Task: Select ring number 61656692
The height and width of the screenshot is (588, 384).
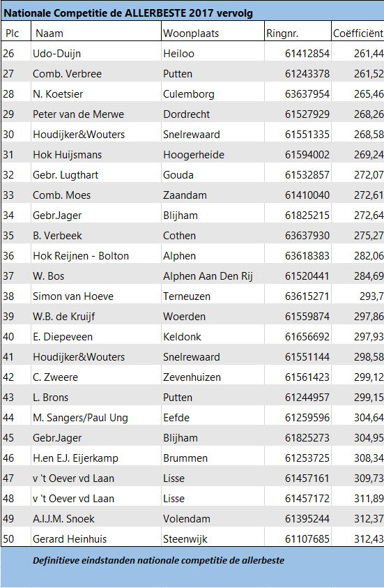Action: coord(298,336)
